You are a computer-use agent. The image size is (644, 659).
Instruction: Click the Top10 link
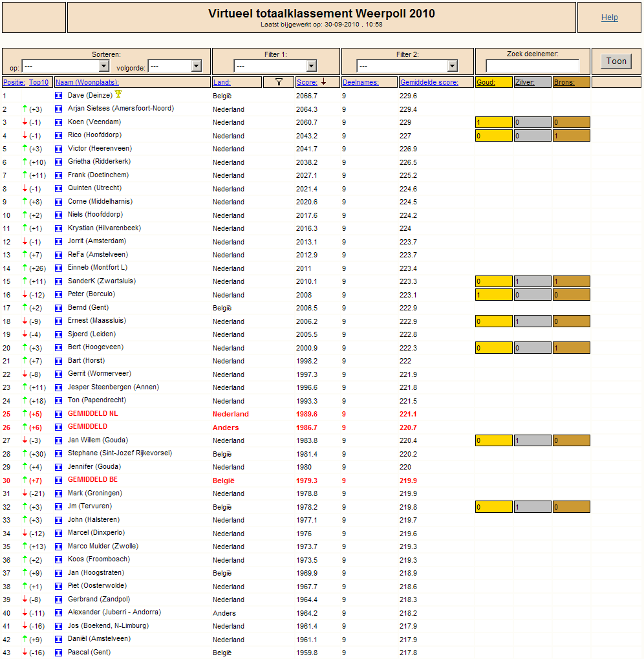(39, 82)
